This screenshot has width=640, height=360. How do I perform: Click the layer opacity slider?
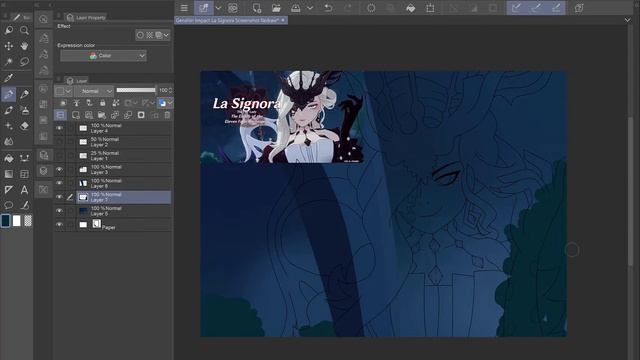pos(136,90)
